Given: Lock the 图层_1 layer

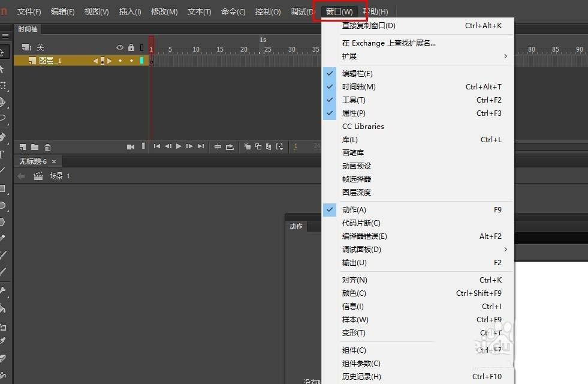Looking at the screenshot, I should click(x=131, y=60).
